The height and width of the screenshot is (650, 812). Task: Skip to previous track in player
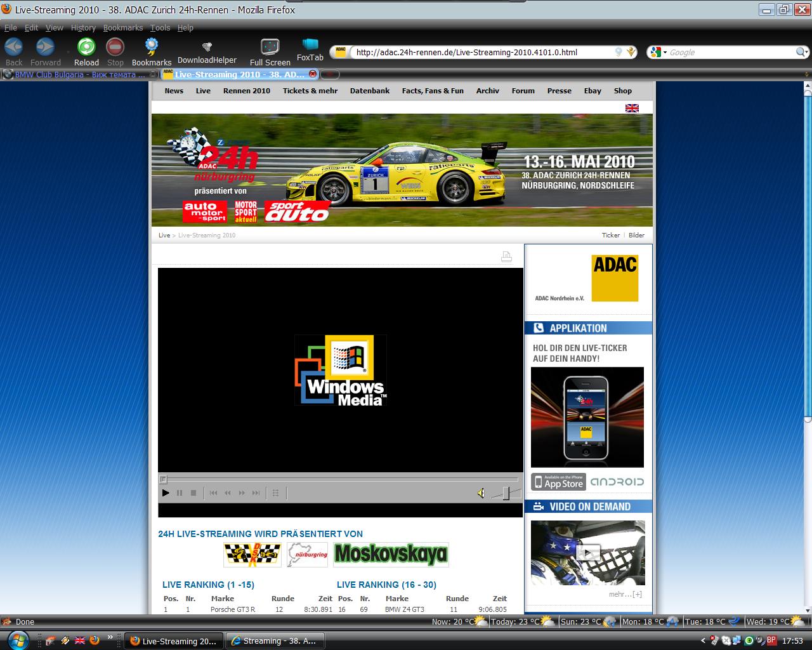(x=214, y=493)
